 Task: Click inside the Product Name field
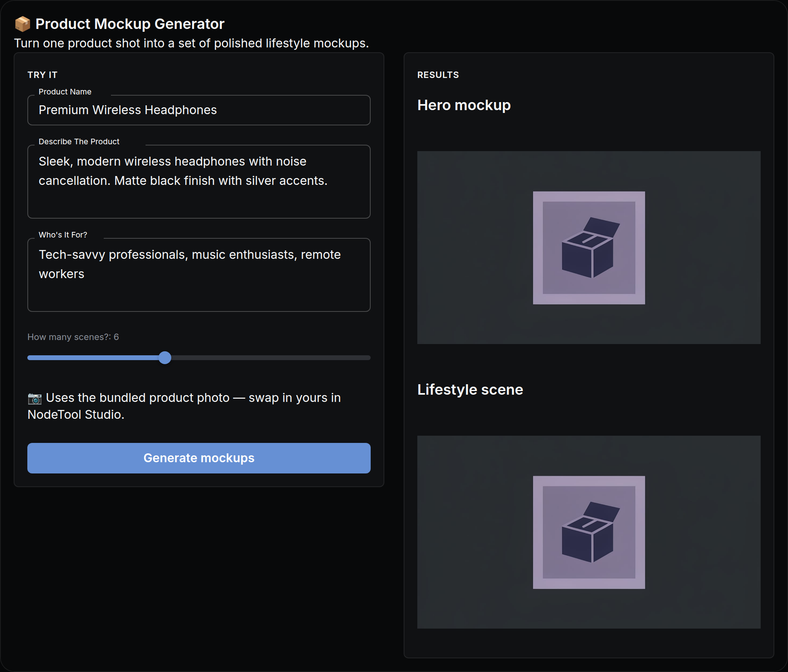click(199, 110)
